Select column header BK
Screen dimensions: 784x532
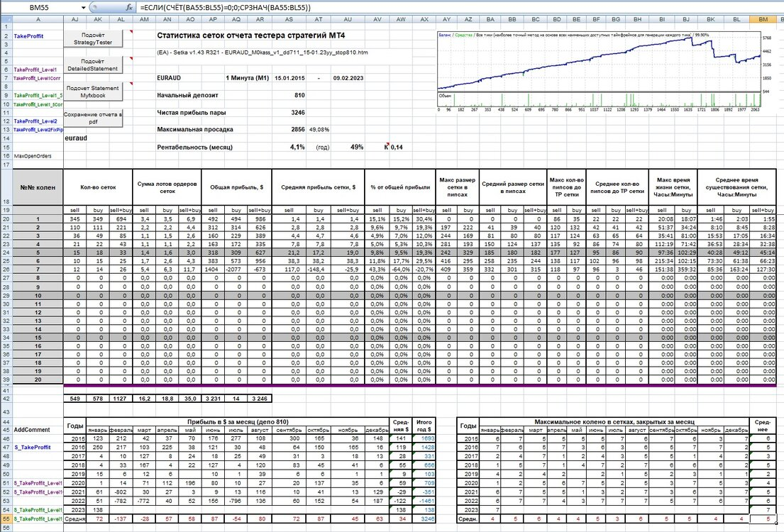tap(710, 19)
